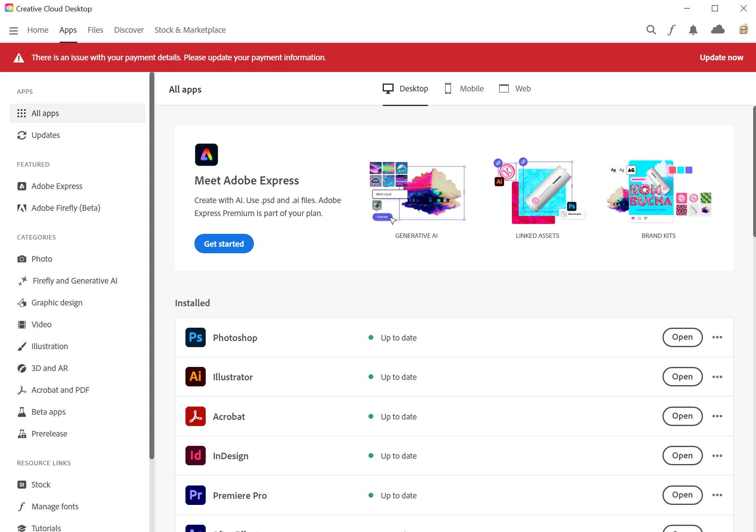Click the Brand Kits preview image
The width and height of the screenshot is (756, 532).
pos(659,192)
